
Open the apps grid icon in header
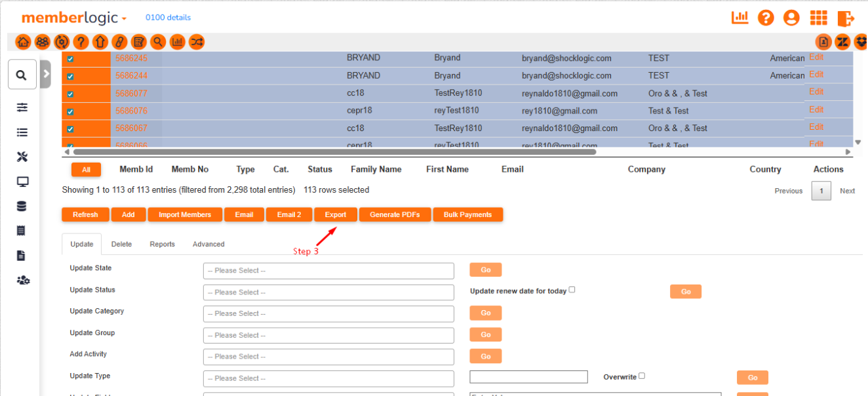pyautogui.click(x=818, y=18)
